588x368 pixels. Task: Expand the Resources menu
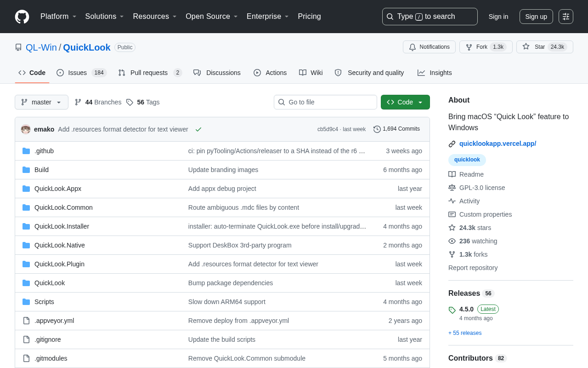coord(155,17)
